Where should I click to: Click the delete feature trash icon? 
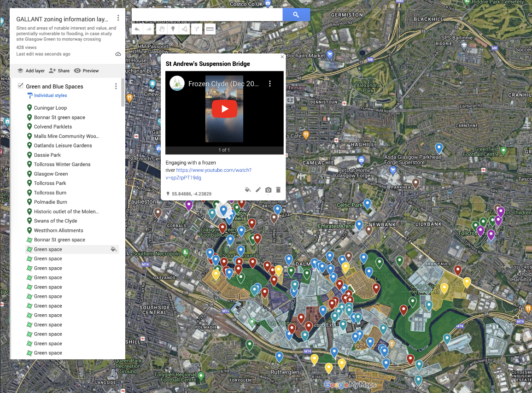coord(278,190)
